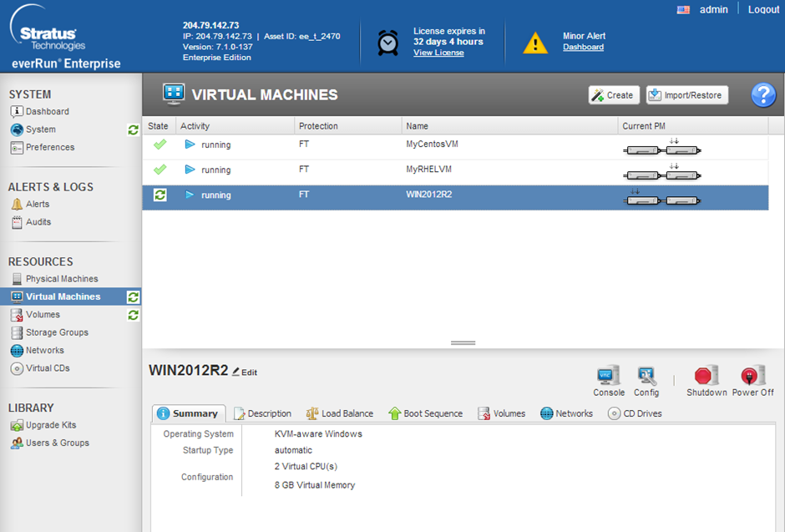
Task: Switch to the Boot Sequence tab
Action: [x=426, y=413]
